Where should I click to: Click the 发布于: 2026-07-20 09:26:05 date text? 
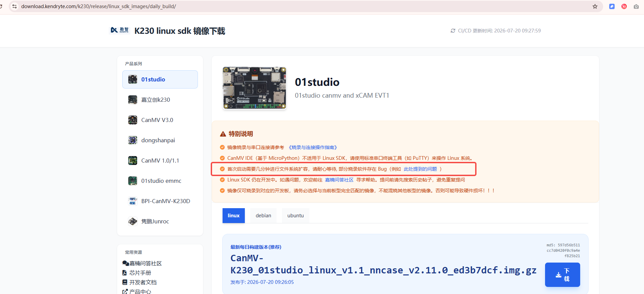click(262, 282)
